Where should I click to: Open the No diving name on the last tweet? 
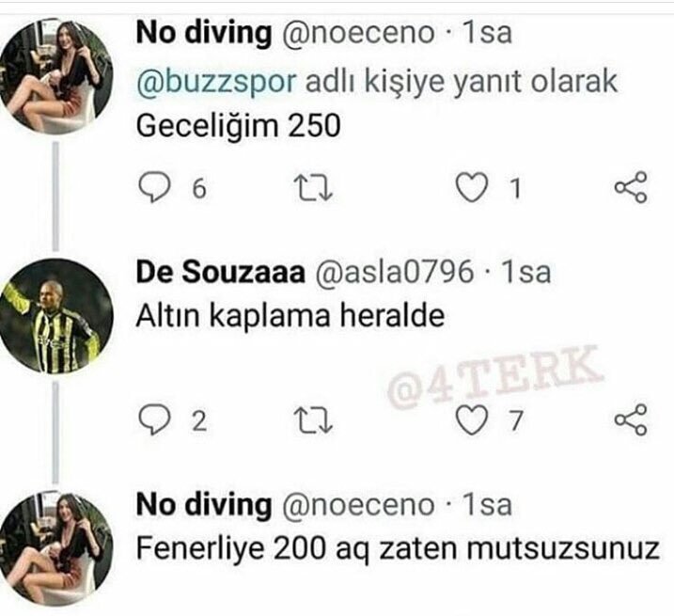click(204, 505)
